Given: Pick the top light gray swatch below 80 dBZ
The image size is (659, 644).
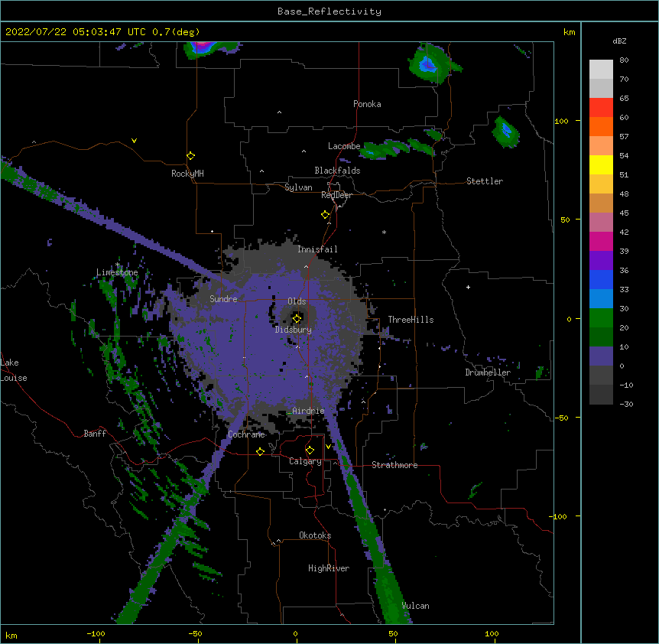Looking at the screenshot, I should coord(601,70).
